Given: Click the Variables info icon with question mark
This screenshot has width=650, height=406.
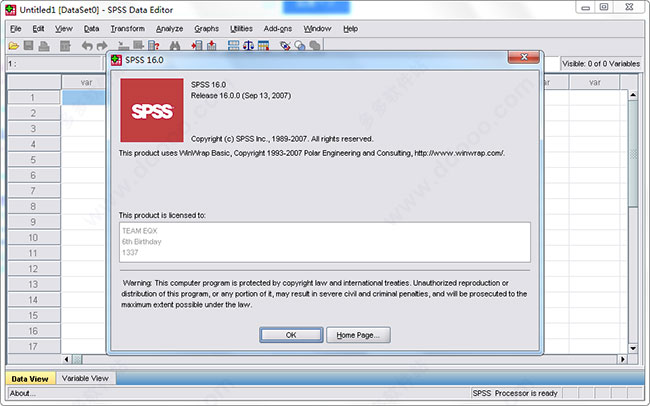Looking at the screenshot, I should tap(154, 46).
